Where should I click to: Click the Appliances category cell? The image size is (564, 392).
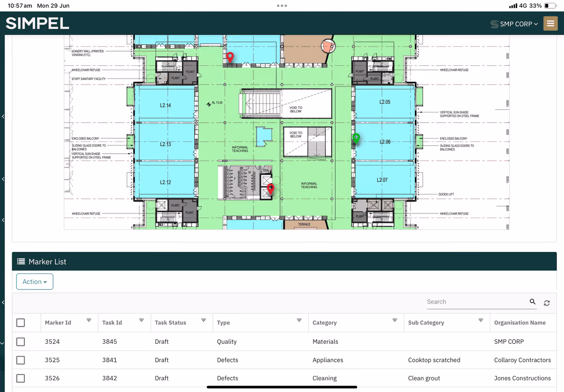[x=328, y=360]
